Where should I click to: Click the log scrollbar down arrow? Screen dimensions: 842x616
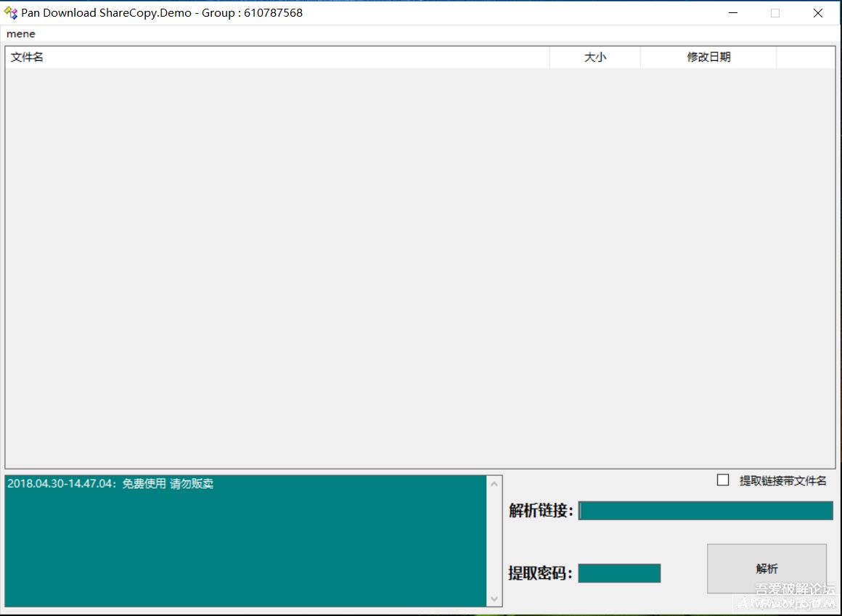495,599
